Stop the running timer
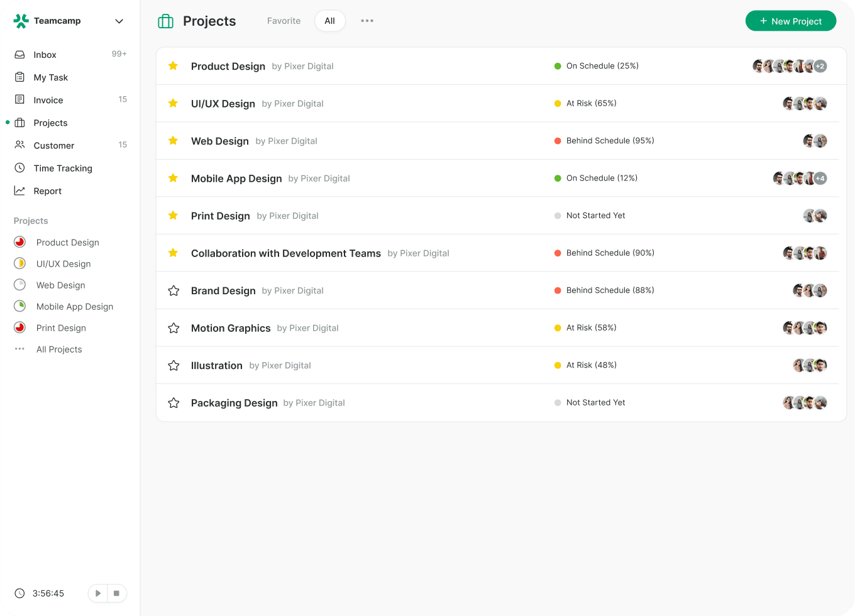The width and height of the screenshot is (855, 616). click(116, 593)
